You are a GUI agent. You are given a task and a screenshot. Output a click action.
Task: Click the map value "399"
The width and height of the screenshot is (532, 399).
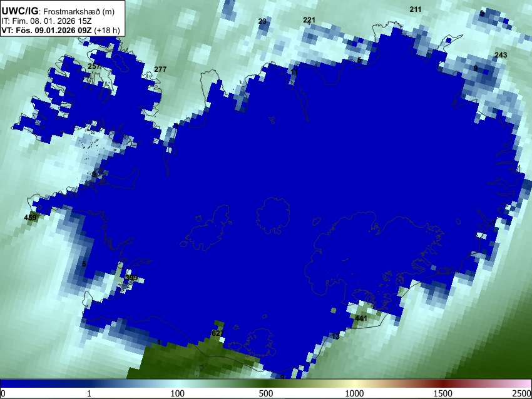(131, 278)
